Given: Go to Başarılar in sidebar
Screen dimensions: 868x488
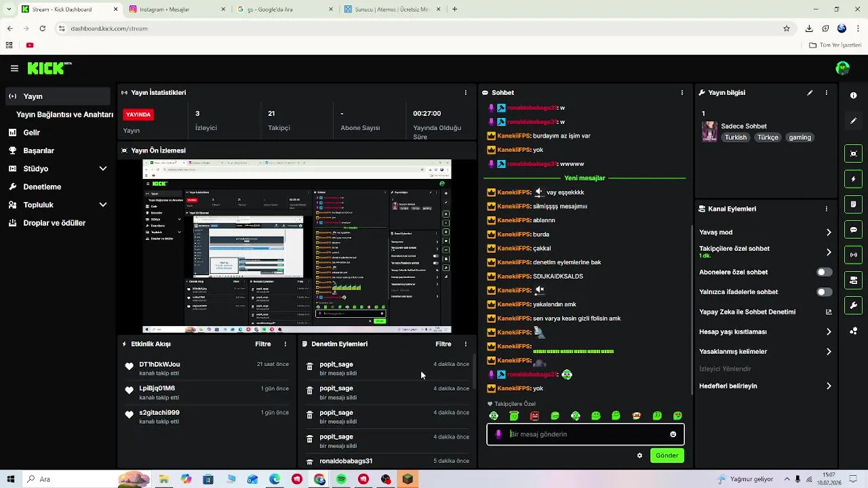Looking at the screenshot, I should [58, 150].
